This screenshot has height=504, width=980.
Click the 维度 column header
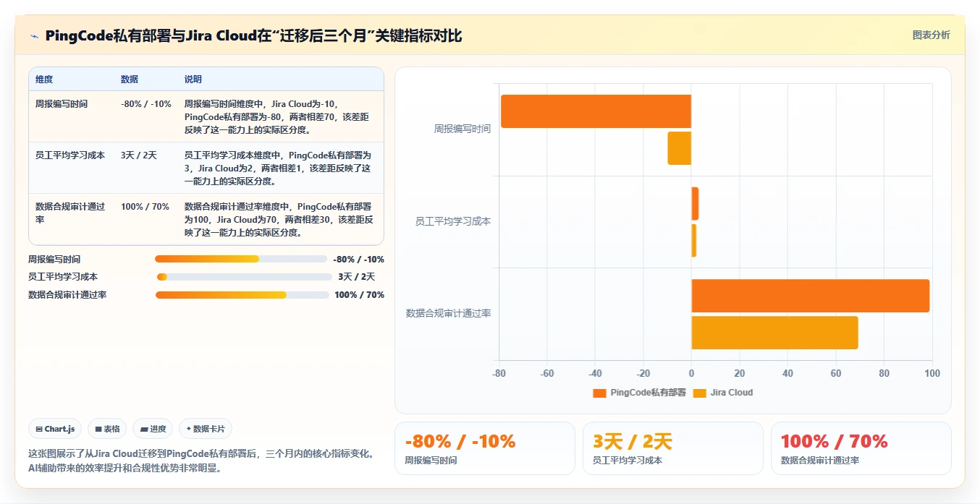click(x=44, y=80)
